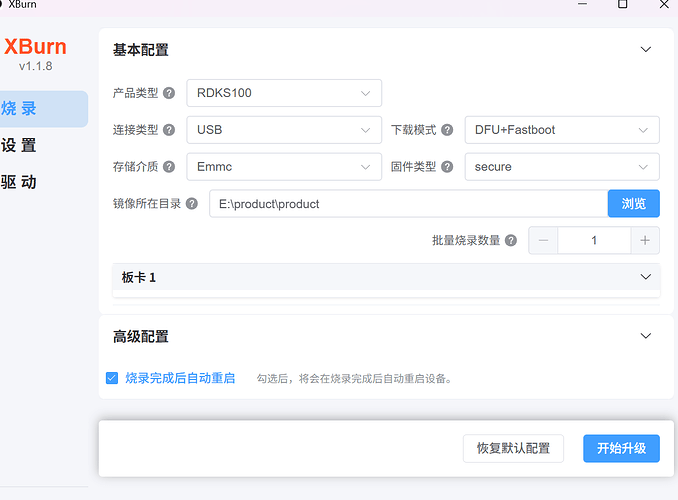
Task: Minimize the XBurn window
Action: pos(582,4)
